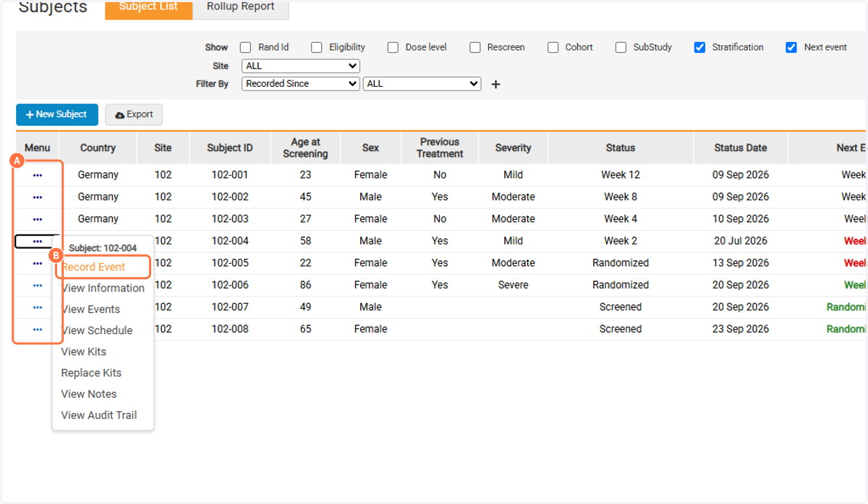Select View Information in the context menu
This screenshot has height=504, width=868.
coord(103,289)
